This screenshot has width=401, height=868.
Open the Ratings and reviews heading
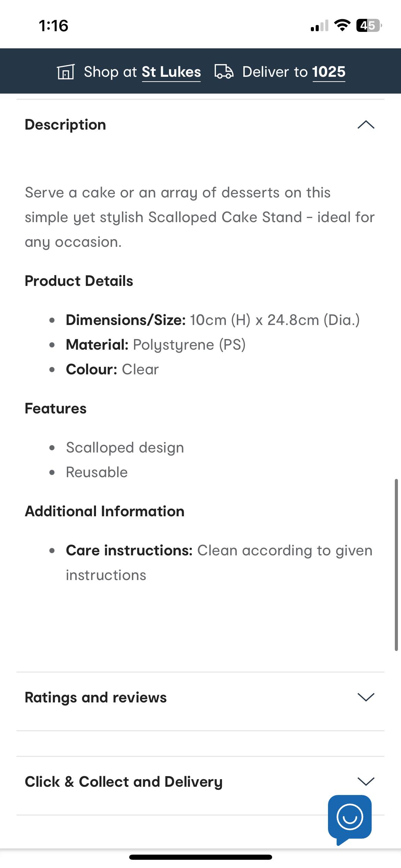click(x=96, y=698)
